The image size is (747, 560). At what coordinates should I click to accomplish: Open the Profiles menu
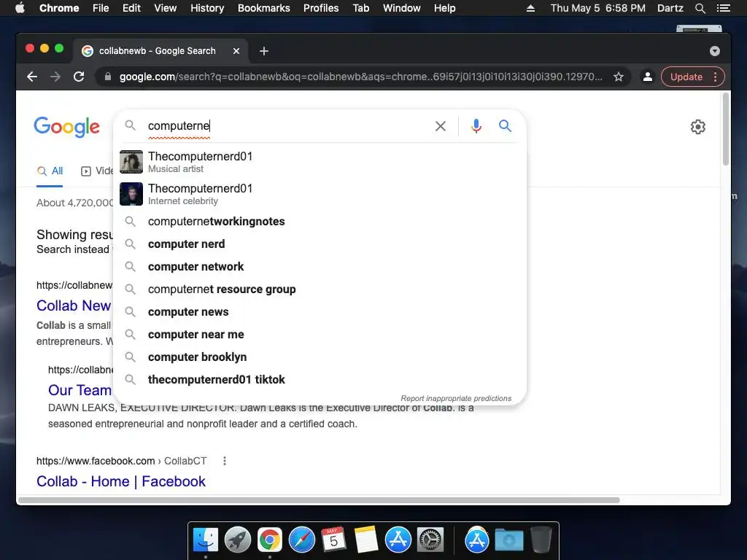point(321,8)
